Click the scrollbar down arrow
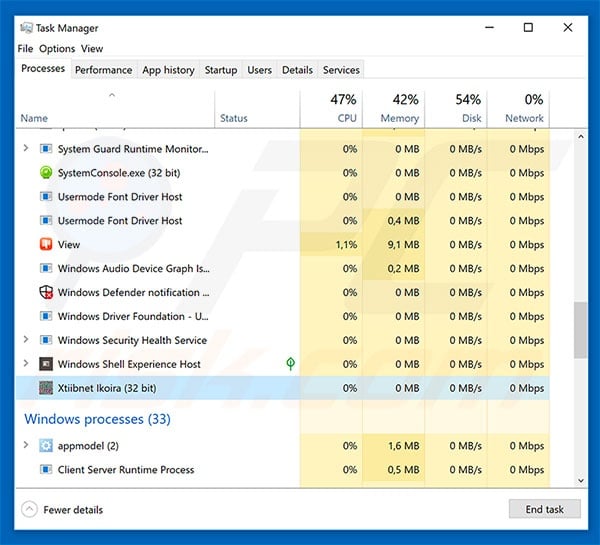 click(x=581, y=481)
